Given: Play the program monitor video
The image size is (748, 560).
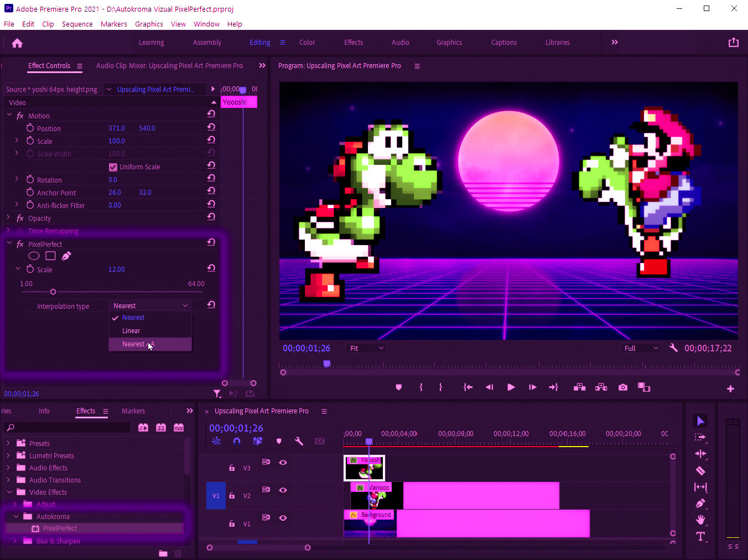Looking at the screenshot, I should [x=511, y=387].
